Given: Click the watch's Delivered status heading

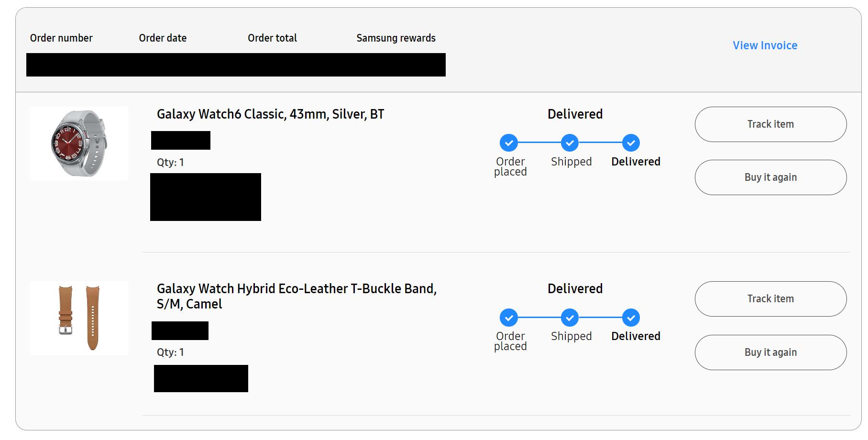Looking at the screenshot, I should pos(575,114).
